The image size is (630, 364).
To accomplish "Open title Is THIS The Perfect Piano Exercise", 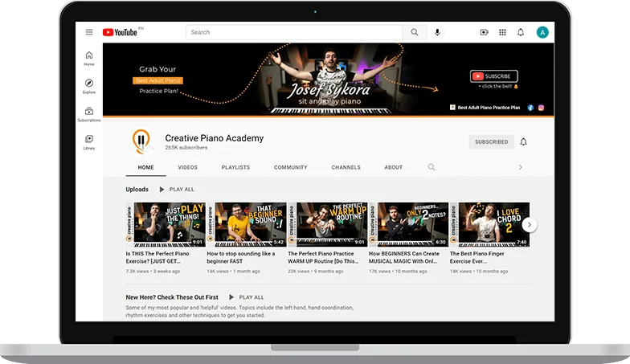I will click(x=157, y=257).
